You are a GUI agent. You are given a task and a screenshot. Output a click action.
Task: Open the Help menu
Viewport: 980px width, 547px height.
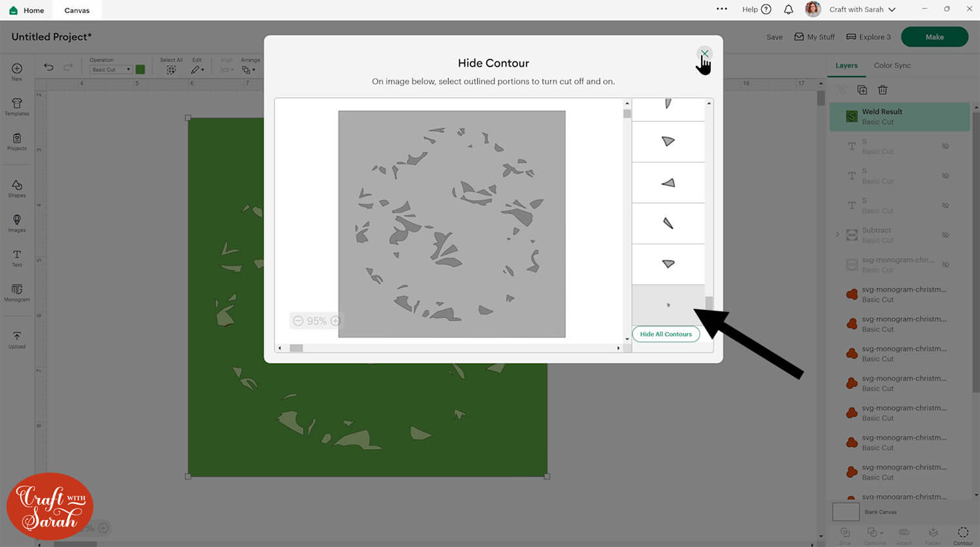[757, 9]
